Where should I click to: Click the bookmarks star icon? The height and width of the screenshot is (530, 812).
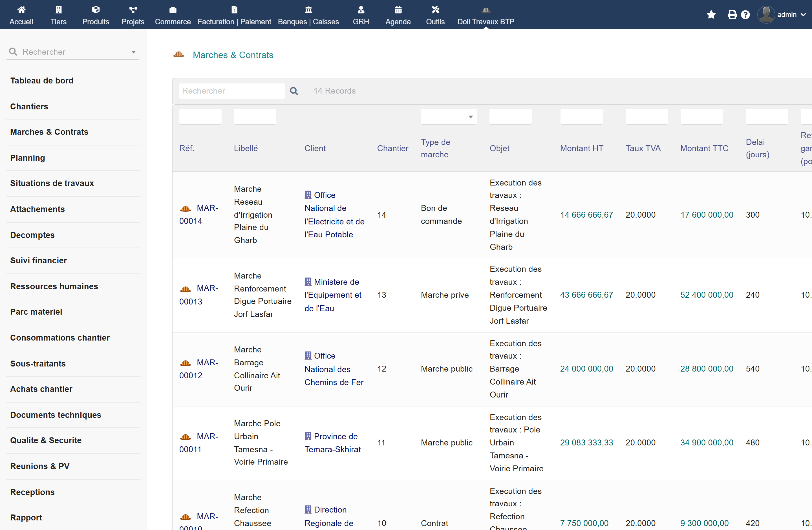click(x=711, y=15)
